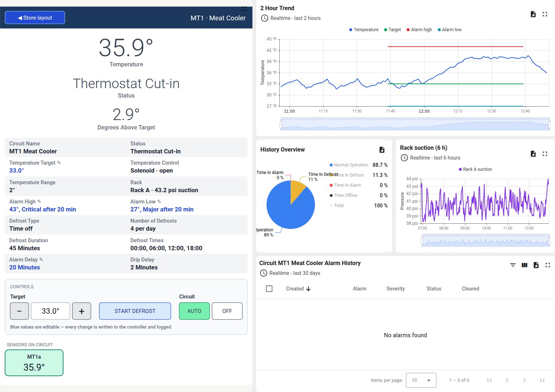
Task: Click the pencil icon beside Alarm Delay
Action: coord(41,260)
